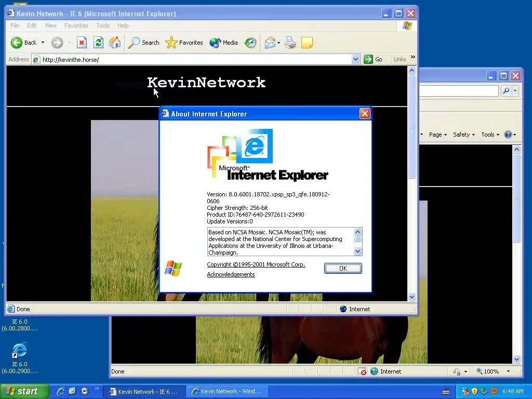Click the Internet zone globe in IE 8 status bar
This screenshot has width=532, height=399.
pyautogui.click(x=374, y=371)
